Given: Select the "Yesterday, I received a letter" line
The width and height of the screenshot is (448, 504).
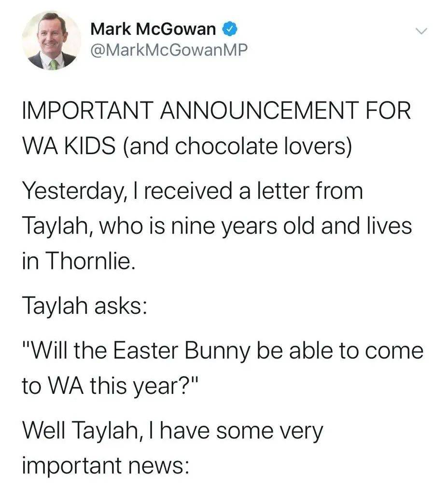Looking at the screenshot, I should [193, 191].
